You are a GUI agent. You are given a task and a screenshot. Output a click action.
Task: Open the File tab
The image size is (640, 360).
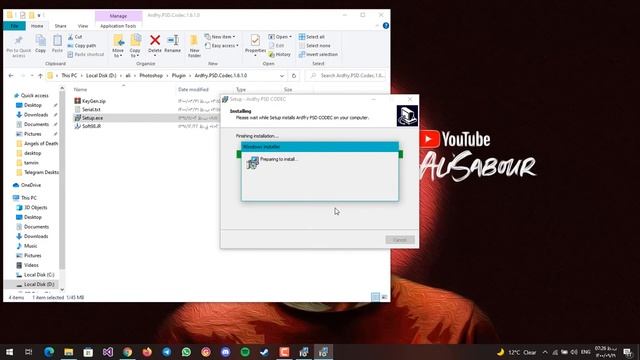(15, 26)
